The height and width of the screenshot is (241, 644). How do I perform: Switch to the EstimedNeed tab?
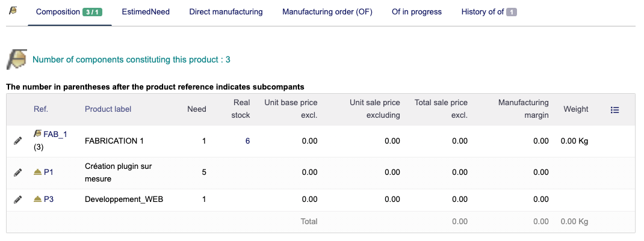pyautogui.click(x=146, y=12)
